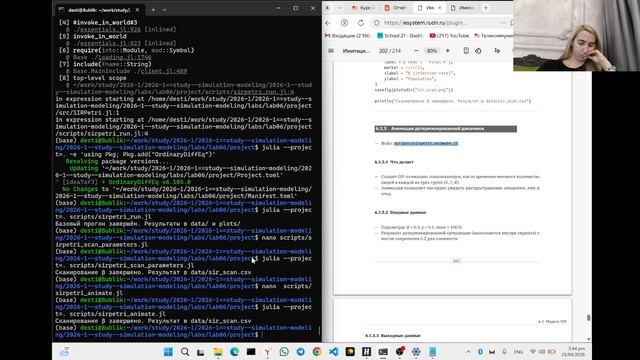Open the Windows Terminal taskbar icon

[x=383, y=352]
